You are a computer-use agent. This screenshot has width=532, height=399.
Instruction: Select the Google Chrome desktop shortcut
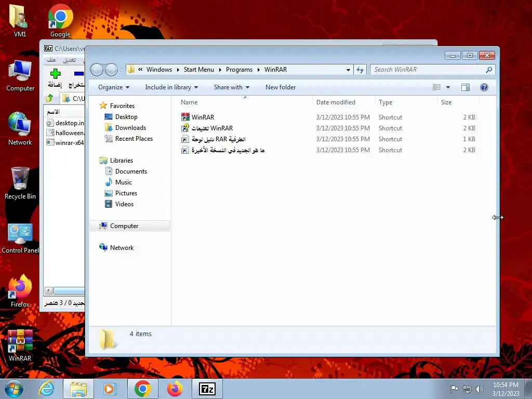pos(60,20)
